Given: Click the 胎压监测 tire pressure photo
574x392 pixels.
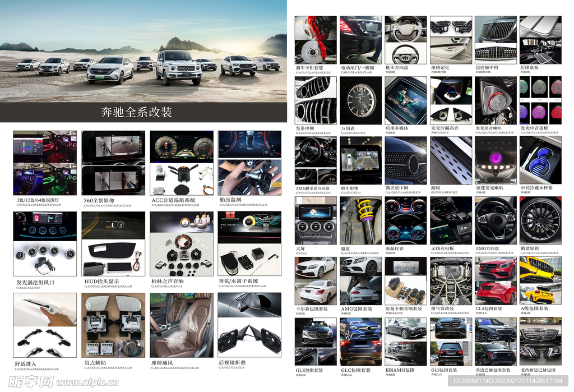Looking at the screenshot, I should pyautogui.click(x=249, y=163).
